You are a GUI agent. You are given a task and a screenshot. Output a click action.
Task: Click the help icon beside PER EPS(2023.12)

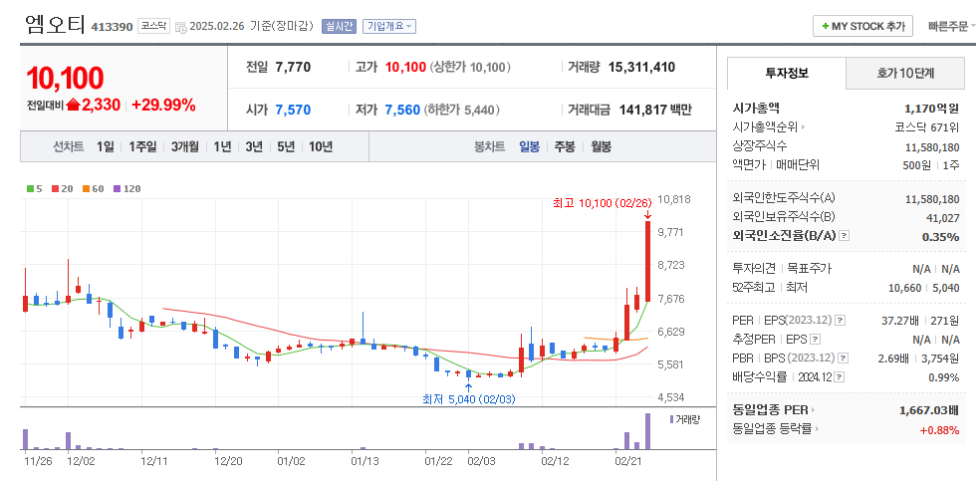(x=840, y=321)
